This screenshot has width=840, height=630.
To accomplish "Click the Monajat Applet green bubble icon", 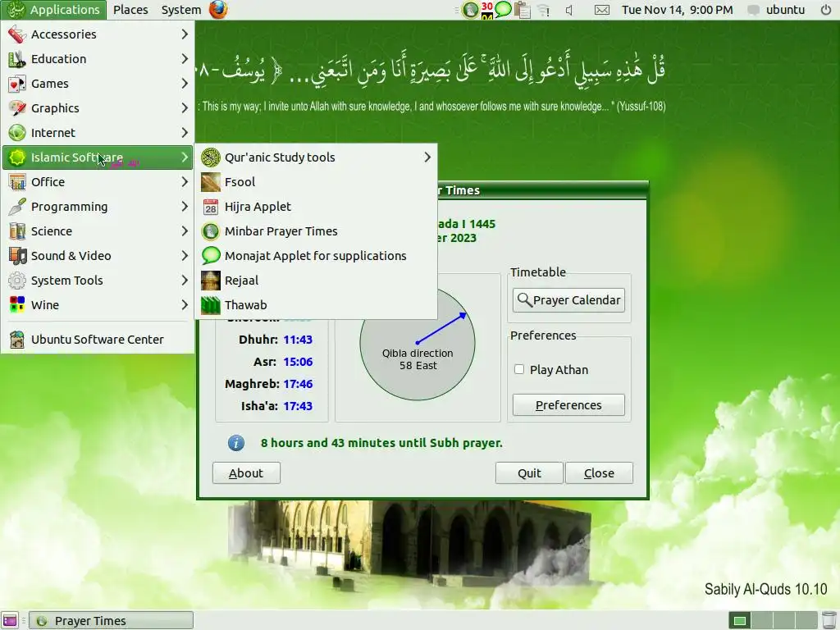I will pyautogui.click(x=211, y=256).
